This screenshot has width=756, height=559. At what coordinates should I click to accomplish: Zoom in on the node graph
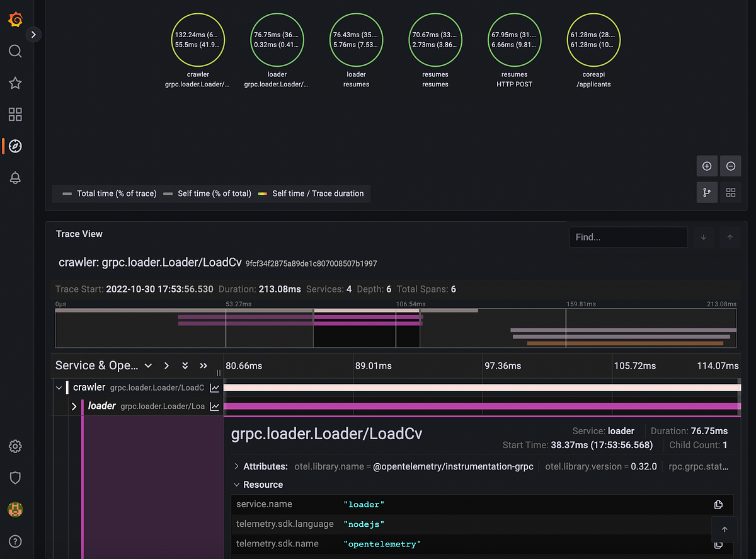pos(706,166)
